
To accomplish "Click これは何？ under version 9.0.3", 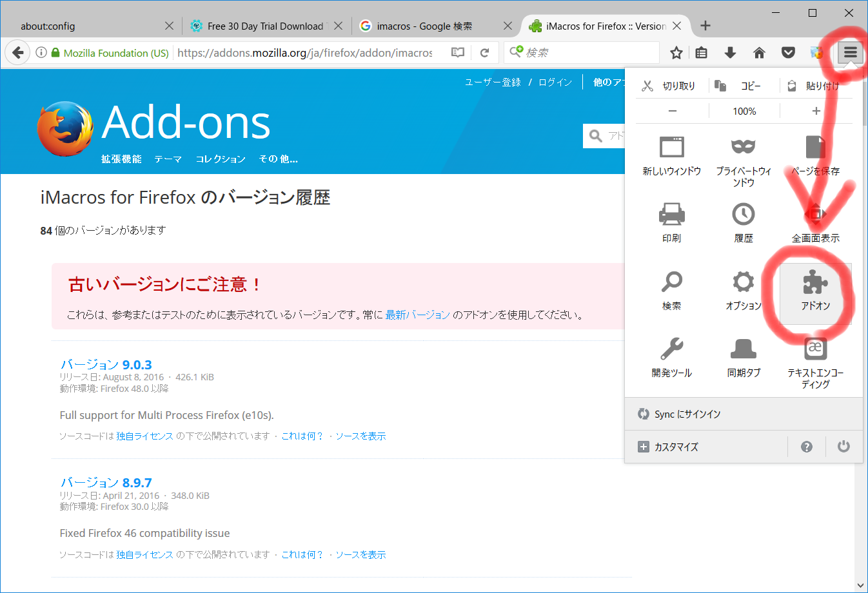I will click(302, 436).
